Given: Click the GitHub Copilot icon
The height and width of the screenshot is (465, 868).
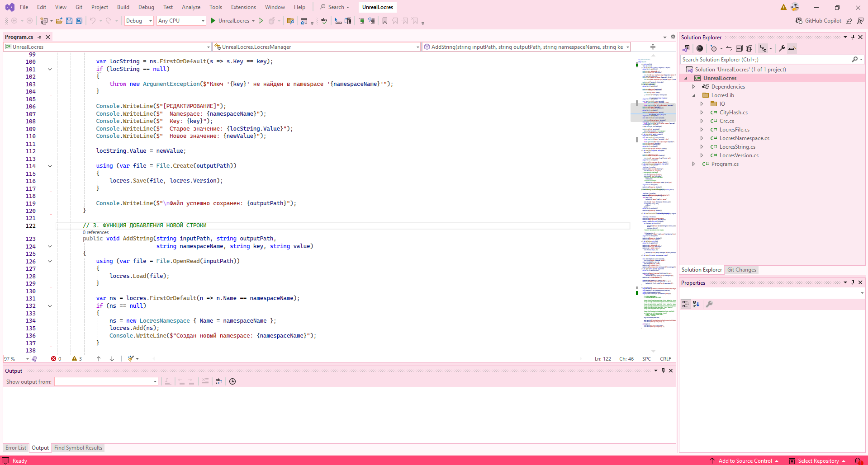Looking at the screenshot, I should [799, 21].
